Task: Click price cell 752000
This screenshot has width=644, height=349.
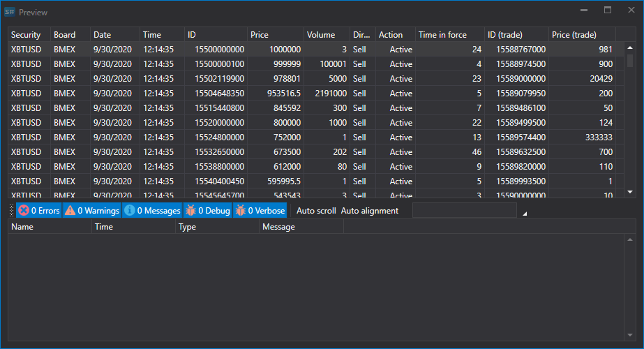Action: point(276,138)
